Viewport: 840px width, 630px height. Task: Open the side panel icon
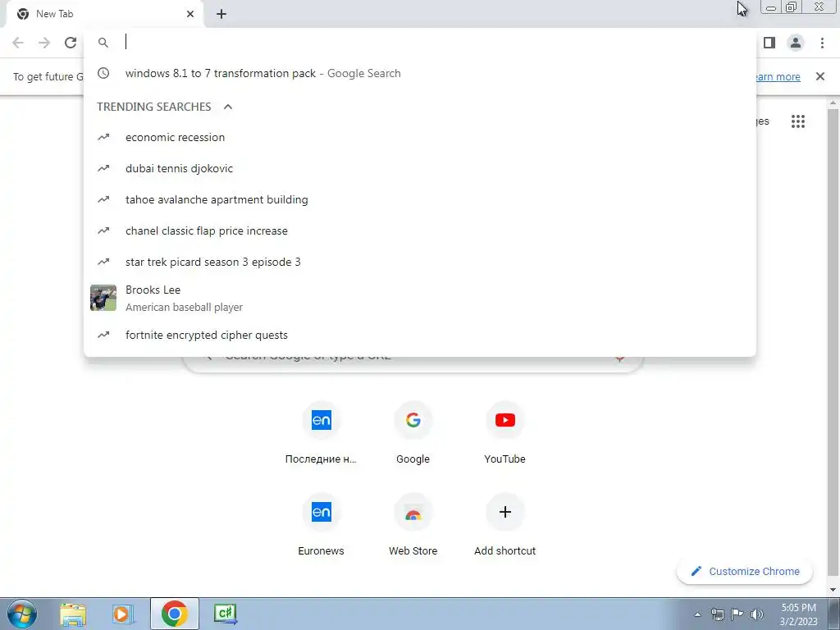click(769, 43)
